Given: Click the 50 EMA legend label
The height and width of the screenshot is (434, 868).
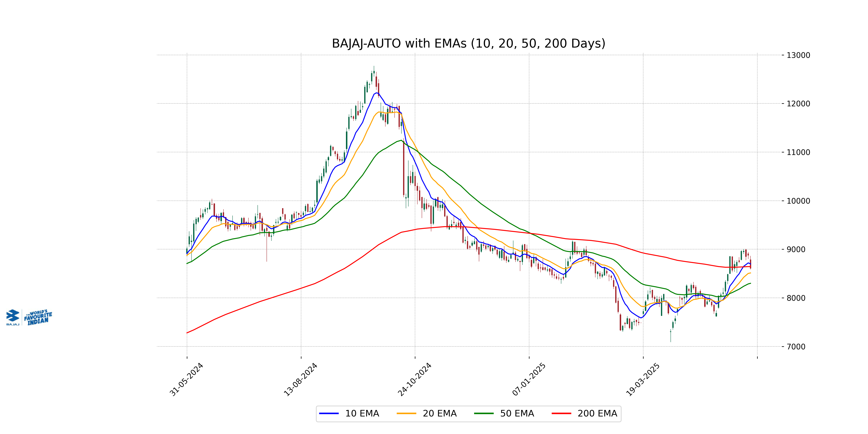Looking at the screenshot, I should [517, 413].
